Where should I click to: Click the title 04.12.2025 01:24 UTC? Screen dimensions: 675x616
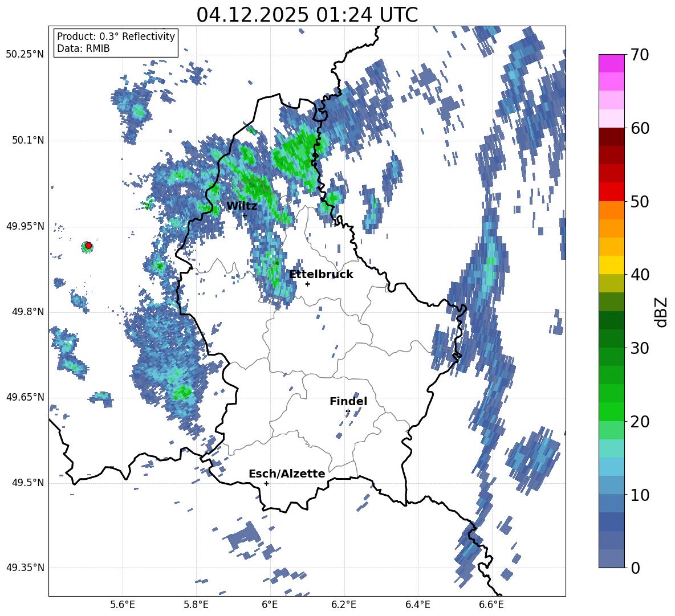pos(307,15)
